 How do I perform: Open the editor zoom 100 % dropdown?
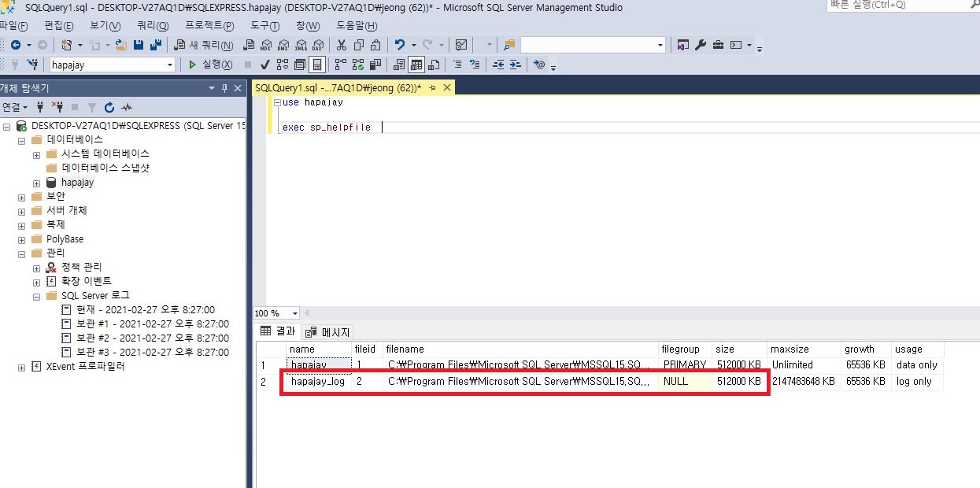click(295, 313)
